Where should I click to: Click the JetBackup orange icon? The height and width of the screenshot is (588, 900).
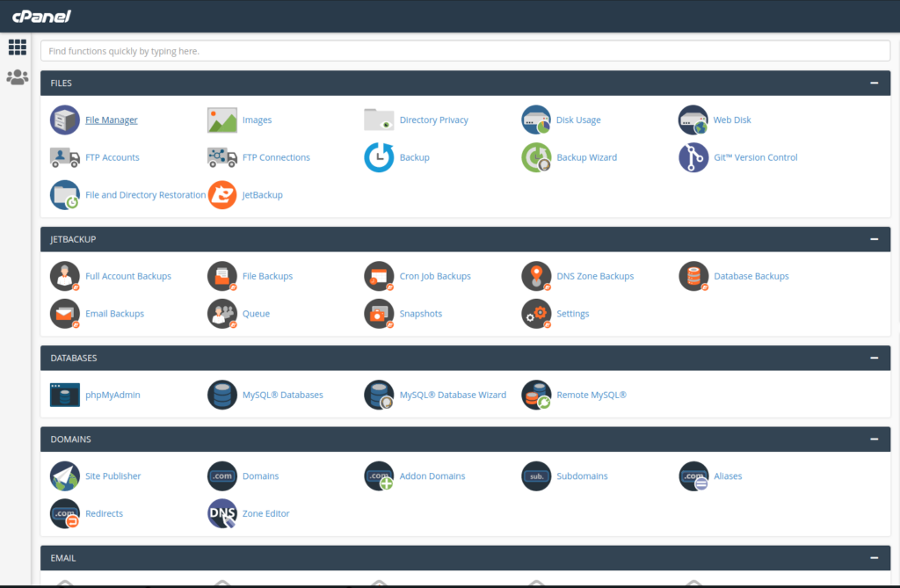pos(222,194)
